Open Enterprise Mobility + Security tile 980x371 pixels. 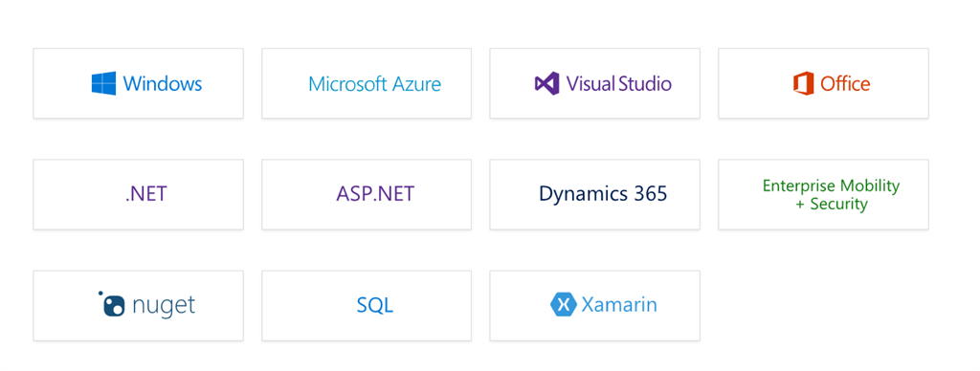[x=823, y=194]
